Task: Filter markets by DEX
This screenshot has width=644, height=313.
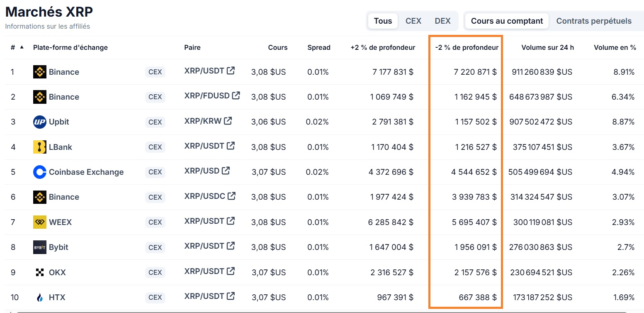Action: point(442,20)
